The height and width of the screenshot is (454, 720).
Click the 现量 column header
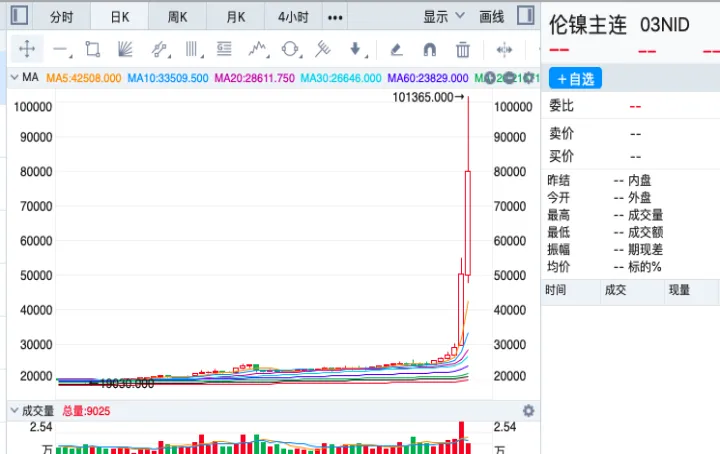click(679, 290)
